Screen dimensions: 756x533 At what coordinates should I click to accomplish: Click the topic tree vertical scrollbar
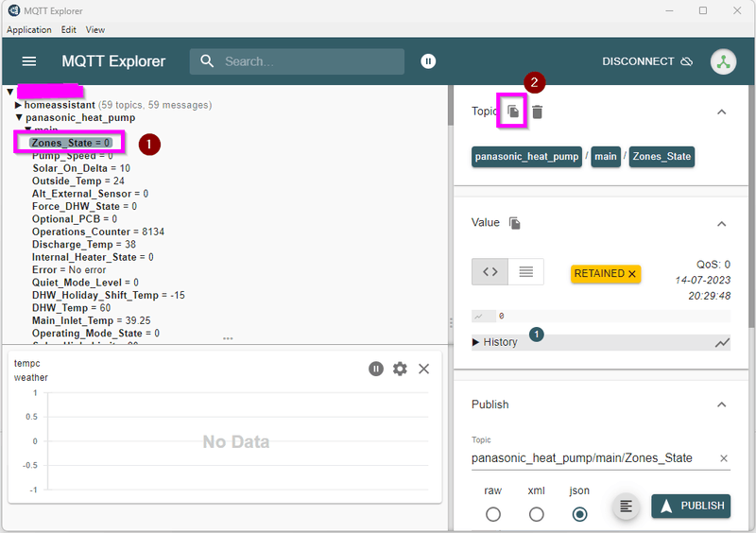point(451,106)
